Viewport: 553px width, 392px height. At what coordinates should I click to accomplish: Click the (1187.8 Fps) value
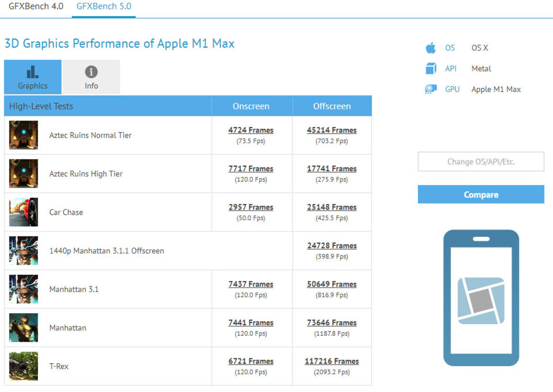[x=332, y=333]
